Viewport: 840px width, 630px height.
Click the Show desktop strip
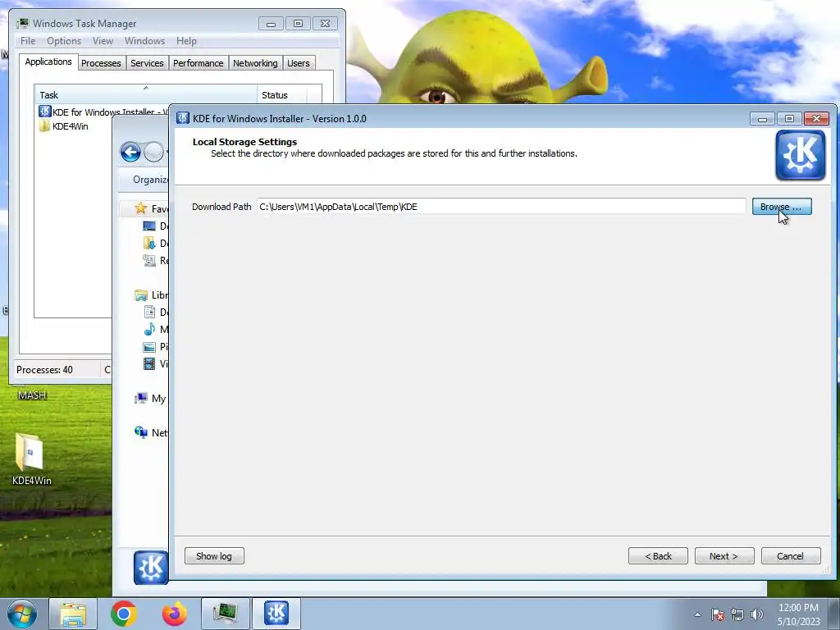point(834,614)
